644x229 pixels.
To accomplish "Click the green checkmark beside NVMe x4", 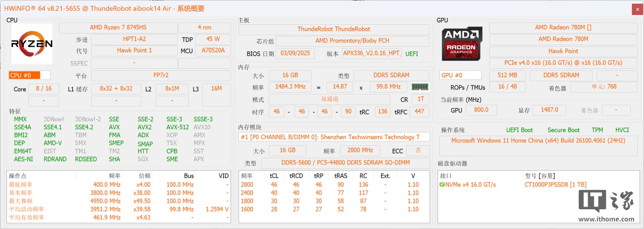I will [442, 185].
